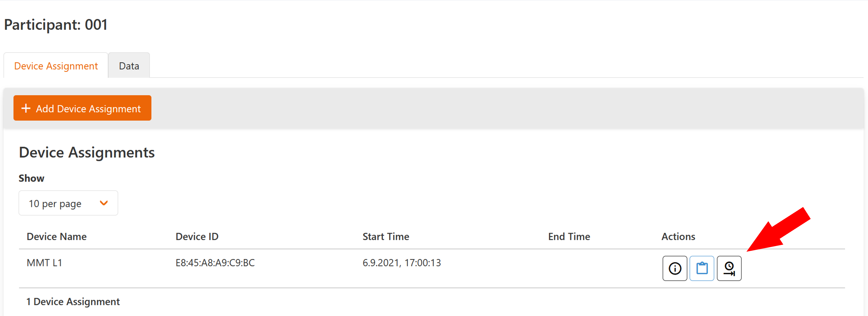The width and height of the screenshot is (868, 316).
Task: Click the Participant: 001 heading
Action: [56, 25]
